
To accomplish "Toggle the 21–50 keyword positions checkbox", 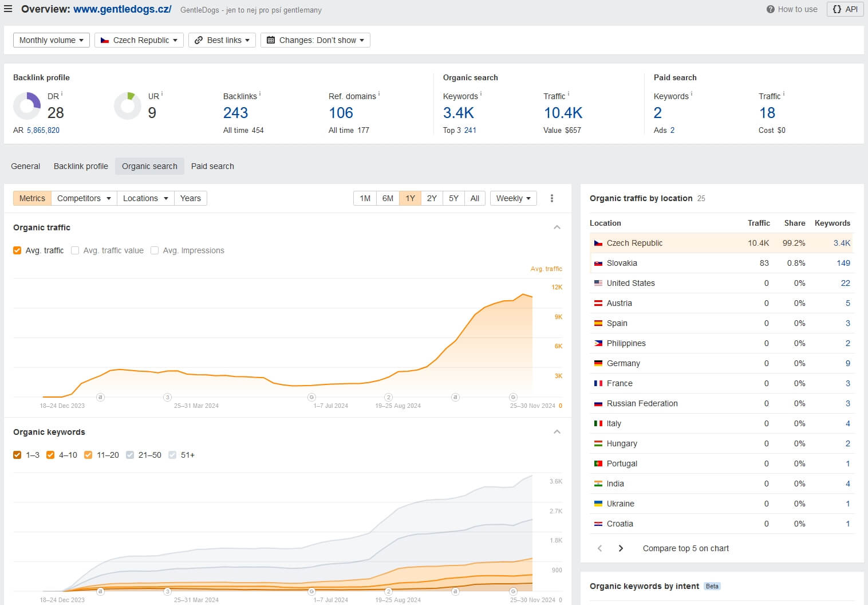I will pyautogui.click(x=130, y=455).
